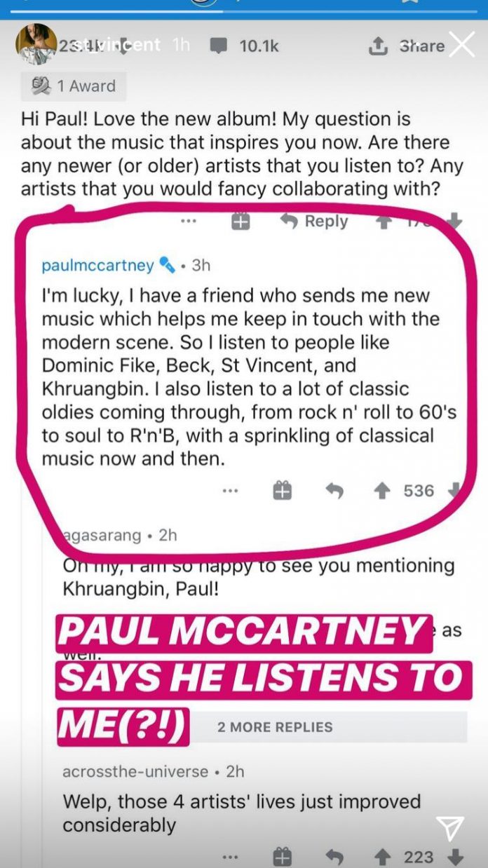Open three-dot menu under the question comment
The image size is (488, 868).
pos(188,221)
